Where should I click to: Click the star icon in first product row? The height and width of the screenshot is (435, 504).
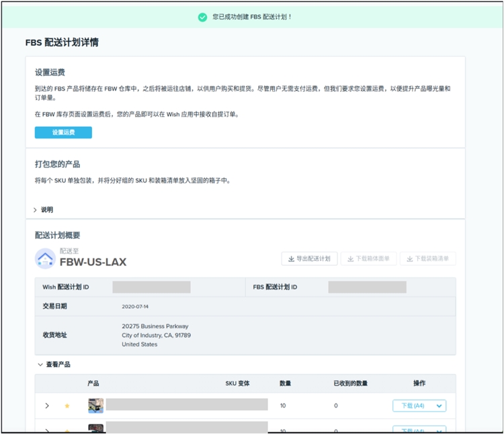tap(67, 405)
